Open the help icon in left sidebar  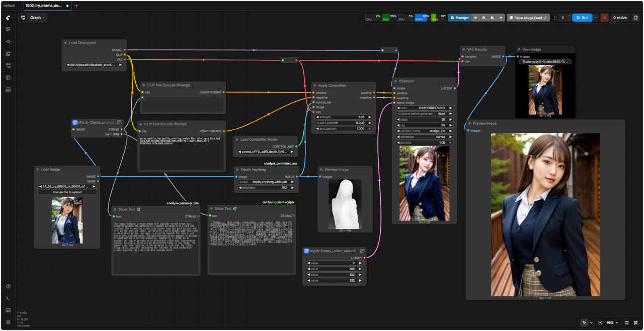(x=8, y=286)
